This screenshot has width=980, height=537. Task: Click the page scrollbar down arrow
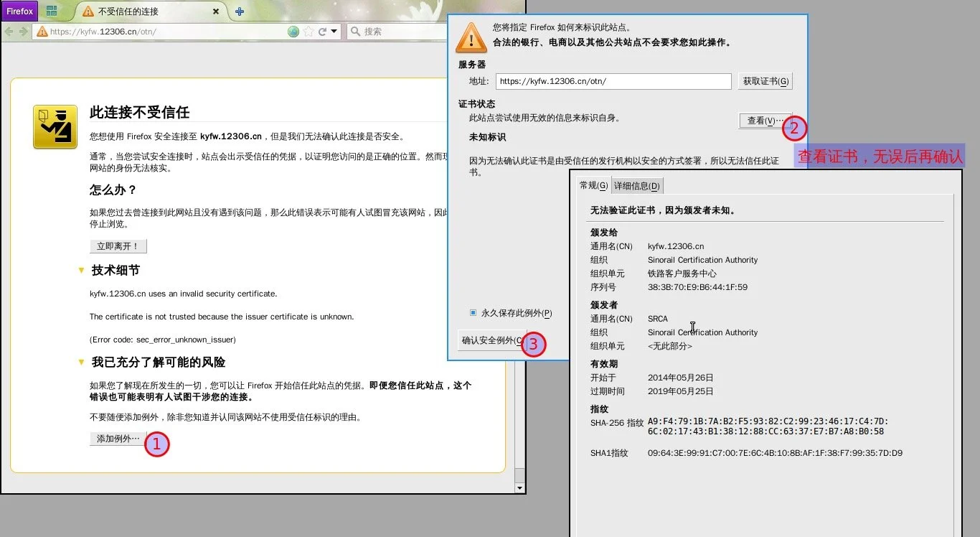[520, 488]
